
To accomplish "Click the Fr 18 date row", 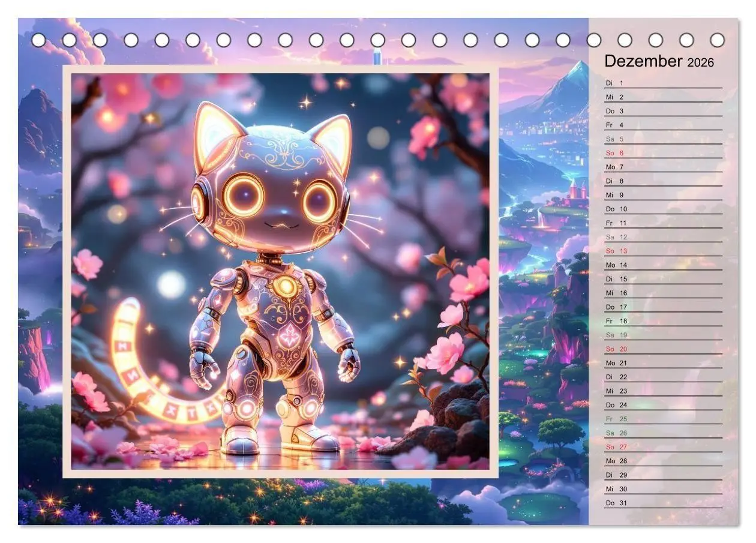I will click(663, 321).
